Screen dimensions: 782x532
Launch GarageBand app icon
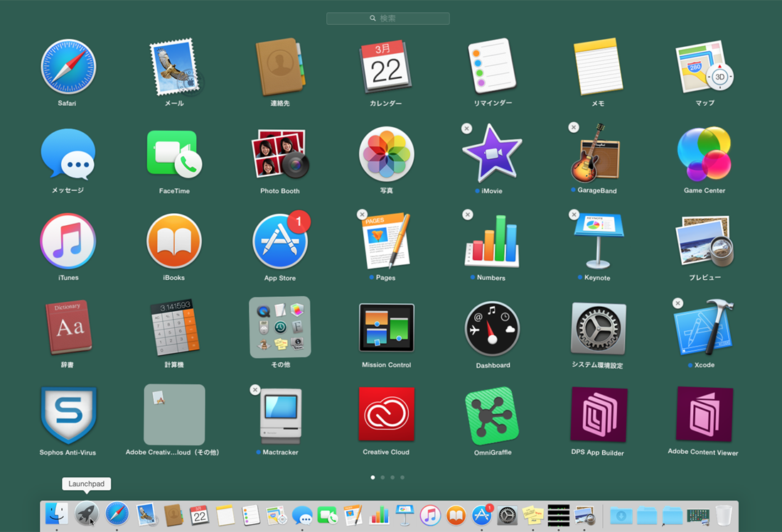pos(598,154)
